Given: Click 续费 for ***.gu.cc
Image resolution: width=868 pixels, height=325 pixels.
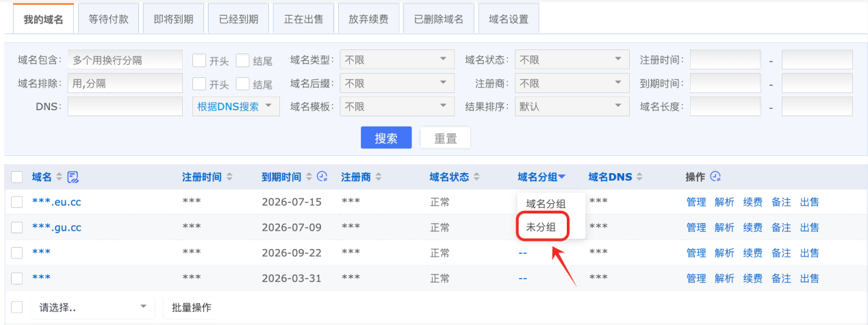Looking at the screenshot, I should point(753,227).
